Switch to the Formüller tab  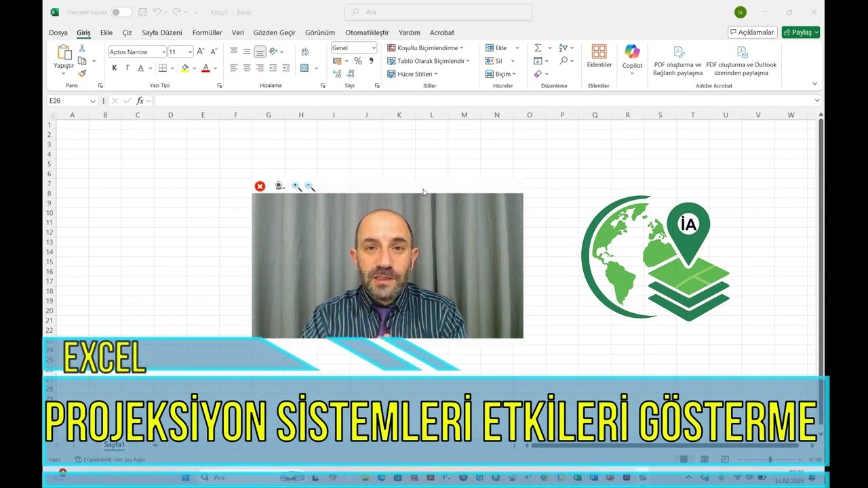[207, 33]
